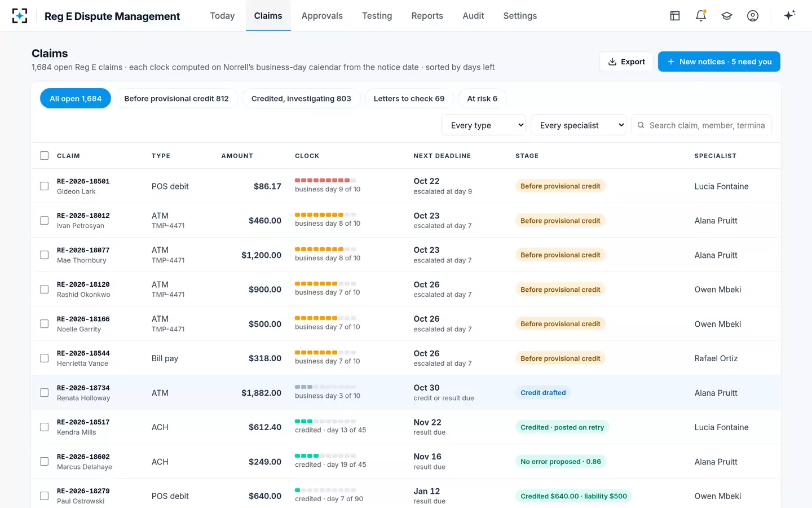
Task: Go to the Today tab
Action: 222,16
